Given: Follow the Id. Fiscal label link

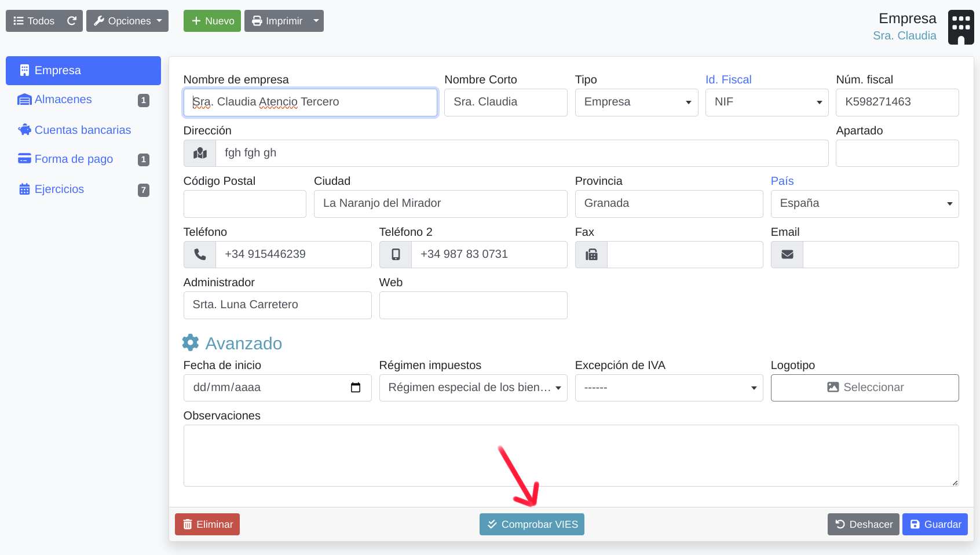Looking at the screenshot, I should point(728,79).
